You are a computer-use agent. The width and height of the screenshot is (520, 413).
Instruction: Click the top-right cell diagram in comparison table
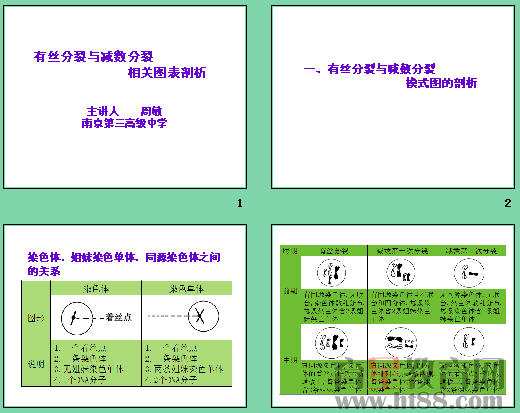[x=469, y=273]
